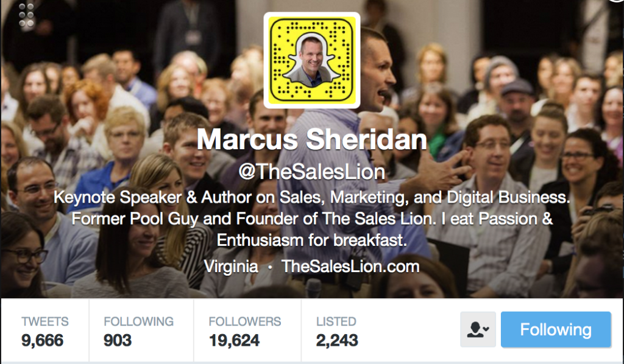Screen dimensions: 624x364
Task: Click the person silhouette user-actions icon
Action: [x=475, y=329]
